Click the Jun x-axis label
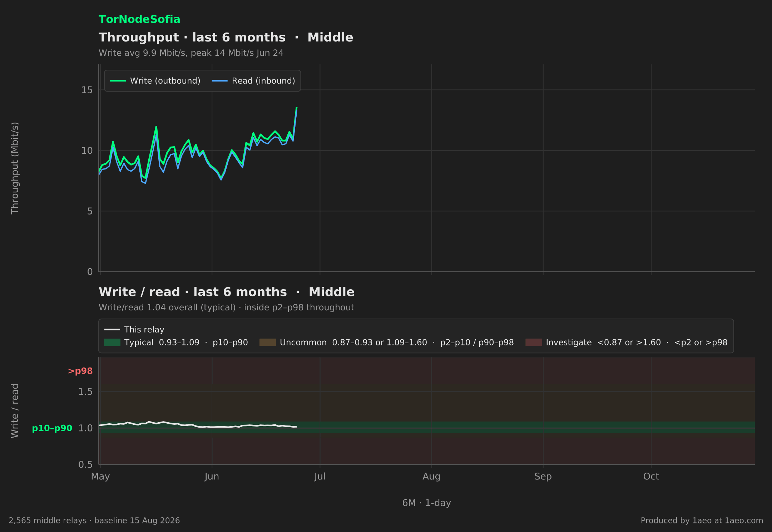The height and width of the screenshot is (532, 772). click(212, 477)
